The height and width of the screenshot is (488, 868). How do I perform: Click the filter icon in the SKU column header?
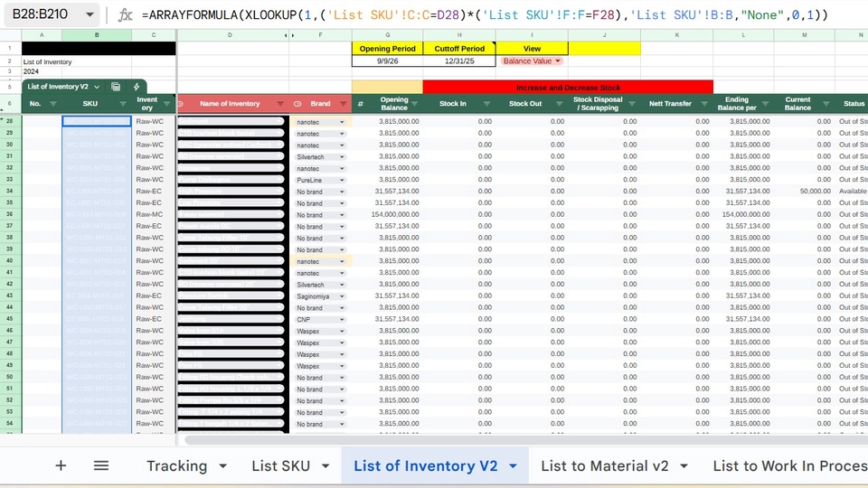[123, 104]
